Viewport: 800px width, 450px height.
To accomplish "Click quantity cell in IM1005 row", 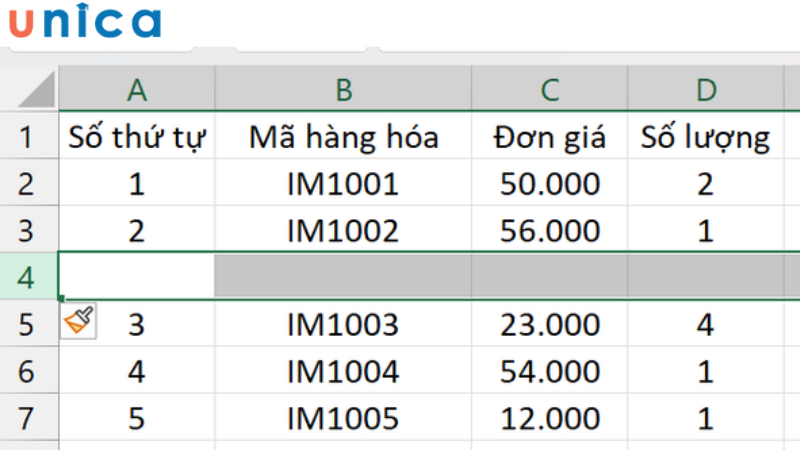I will pos(706,417).
